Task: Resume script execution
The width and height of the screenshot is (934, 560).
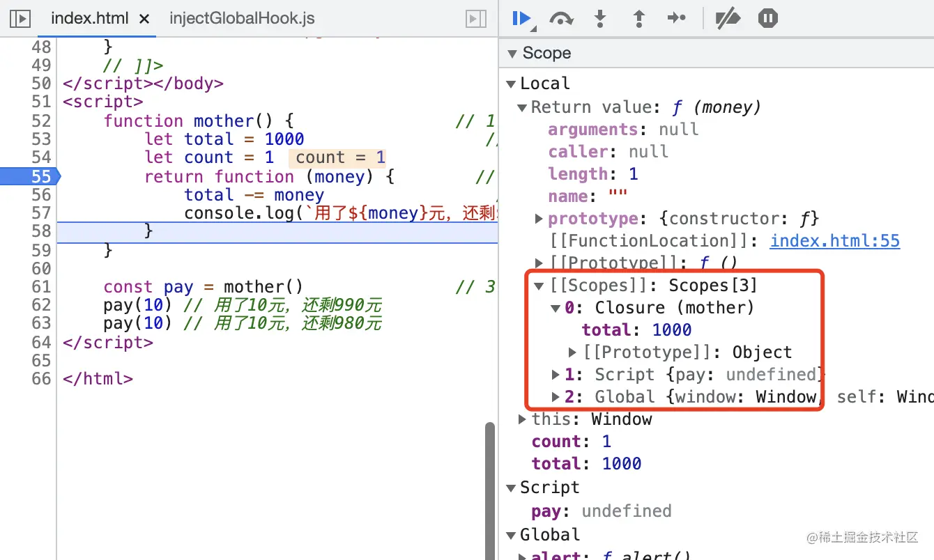Action: coord(522,19)
